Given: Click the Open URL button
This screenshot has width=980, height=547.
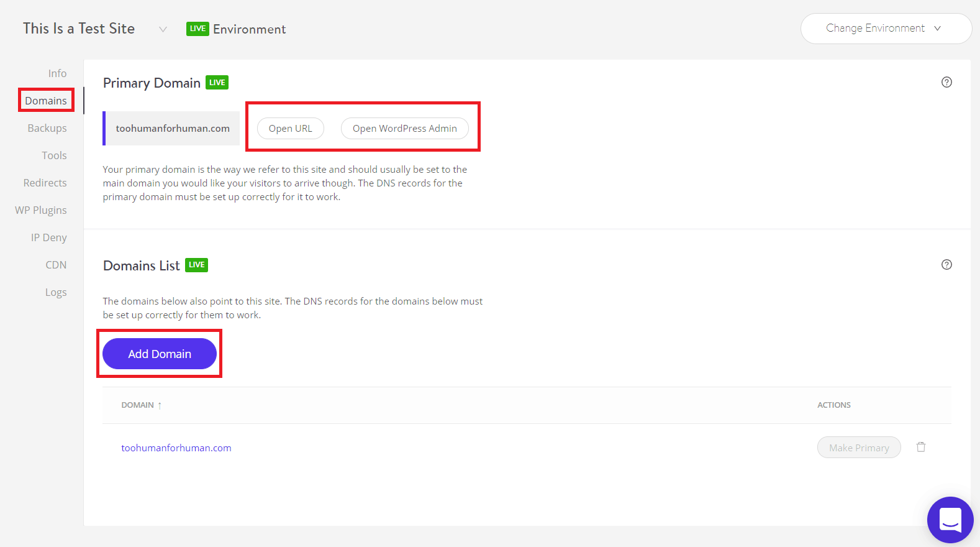Looking at the screenshot, I should click(291, 128).
